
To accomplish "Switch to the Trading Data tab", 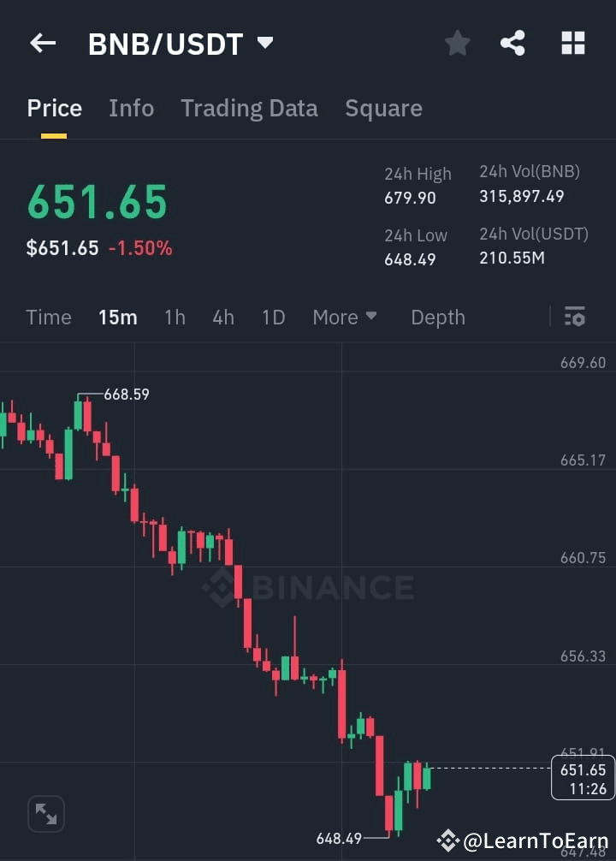I will [249, 108].
